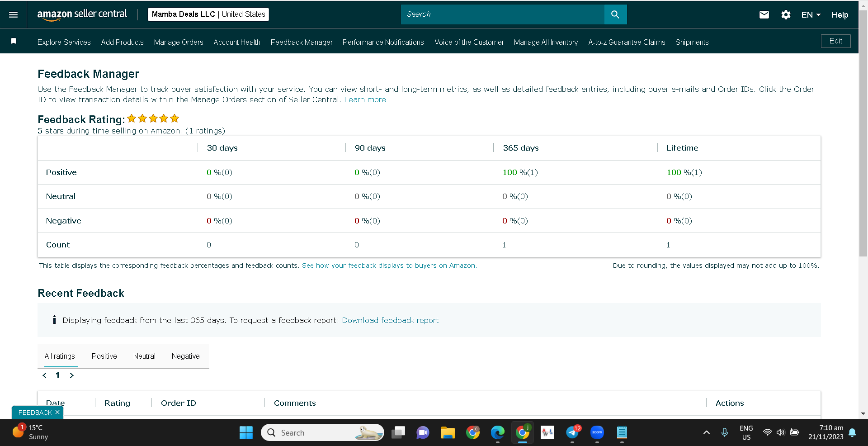Switch to Positive feedback tab

(104, 356)
